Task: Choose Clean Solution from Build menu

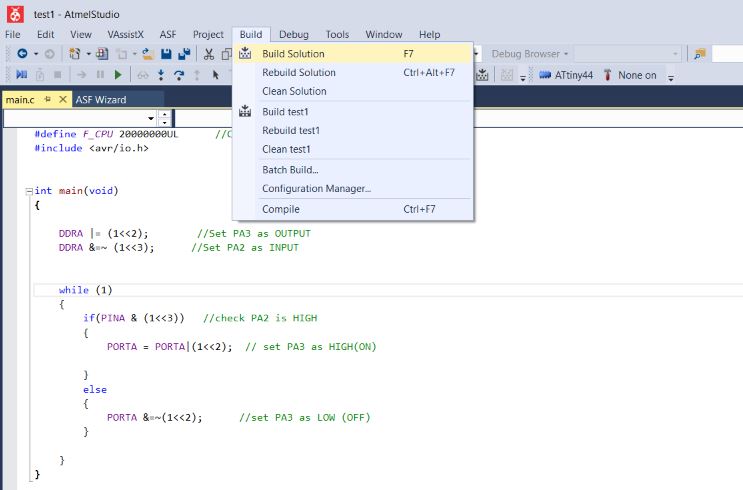Action: pos(353,91)
